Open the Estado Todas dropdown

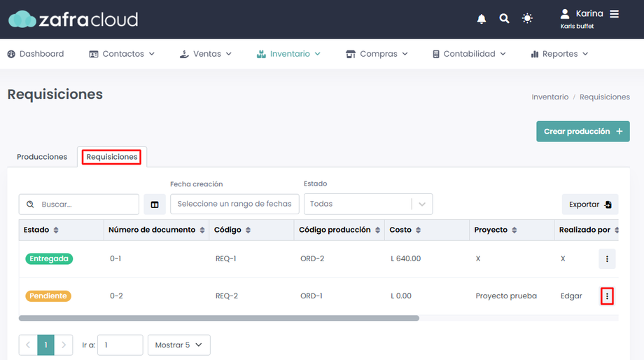368,204
